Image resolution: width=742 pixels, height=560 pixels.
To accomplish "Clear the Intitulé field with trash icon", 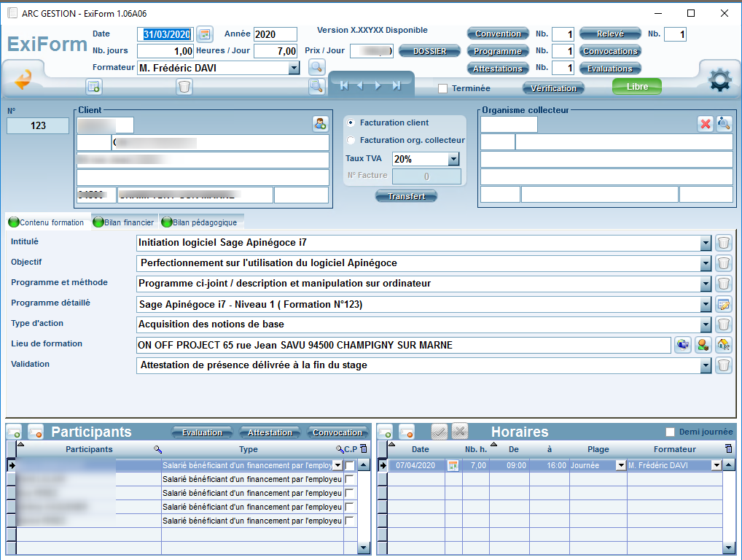I will coord(723,244).
